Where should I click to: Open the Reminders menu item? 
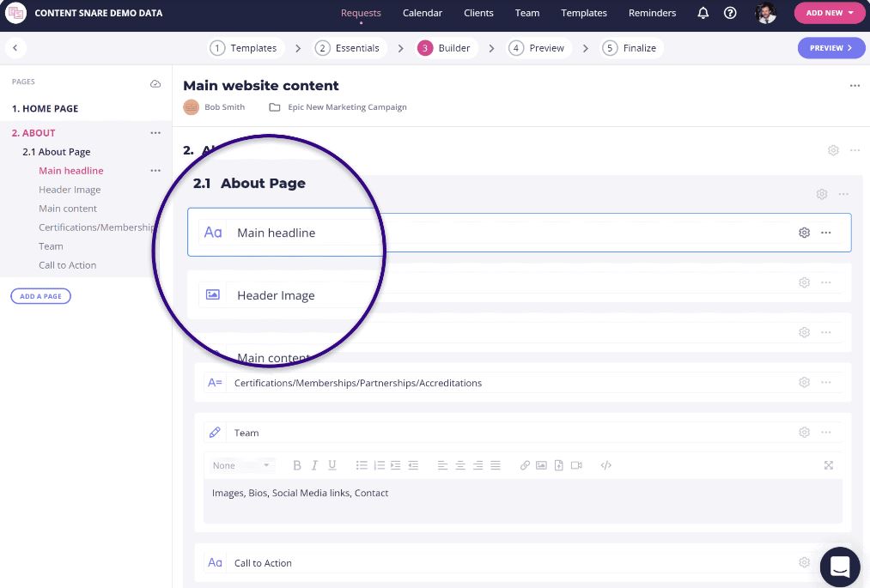pos(652,13)
